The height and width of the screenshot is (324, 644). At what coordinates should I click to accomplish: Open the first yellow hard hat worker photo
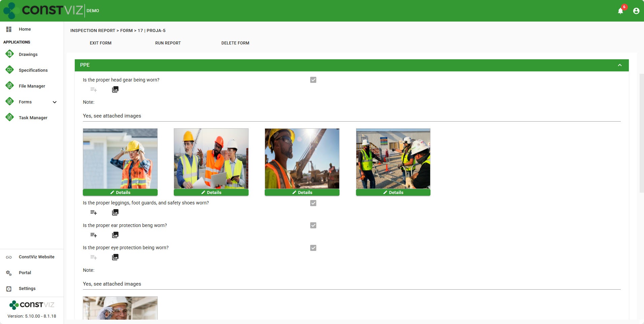(x=120, y=158)
